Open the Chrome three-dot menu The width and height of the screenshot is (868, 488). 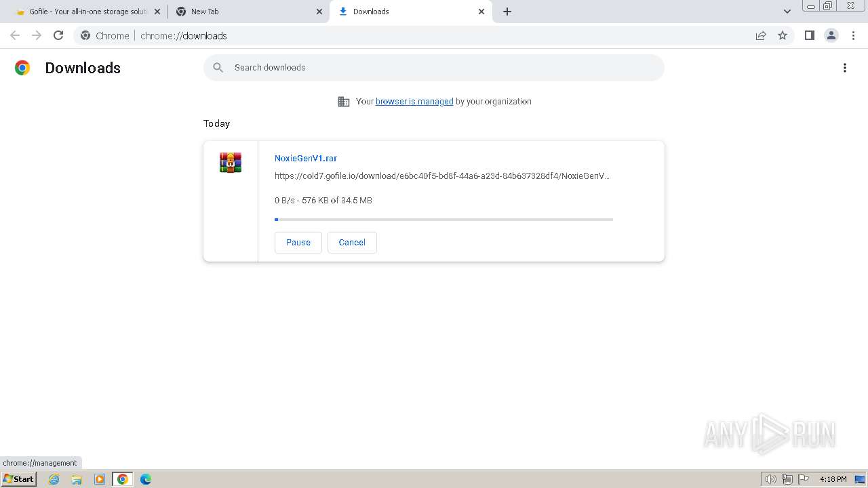(854, 35)
